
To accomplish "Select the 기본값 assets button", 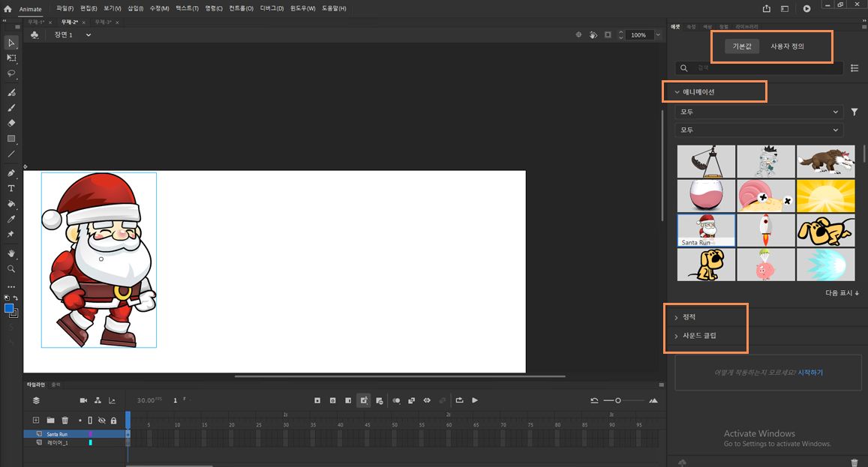I will tap(742, 46).
